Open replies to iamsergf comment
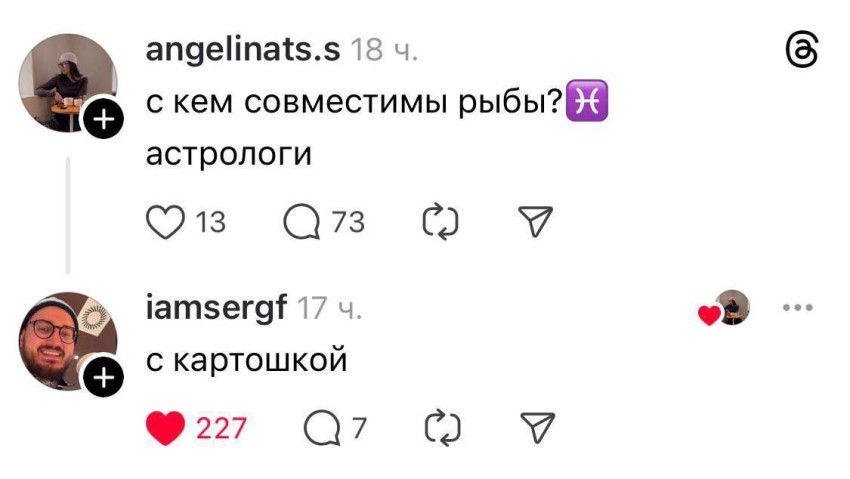This screenshot has height=479, width=850. tap(321, 428)
